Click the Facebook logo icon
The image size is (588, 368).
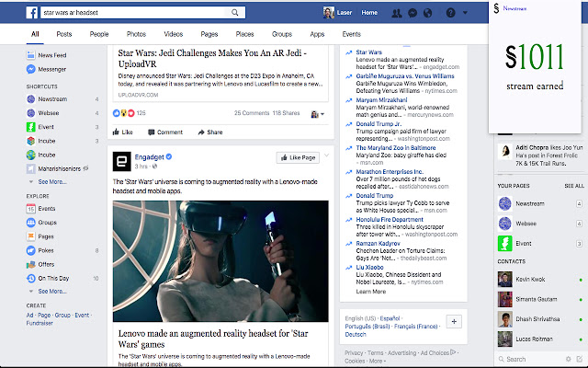pyautogui.click(x=32, y=12)
